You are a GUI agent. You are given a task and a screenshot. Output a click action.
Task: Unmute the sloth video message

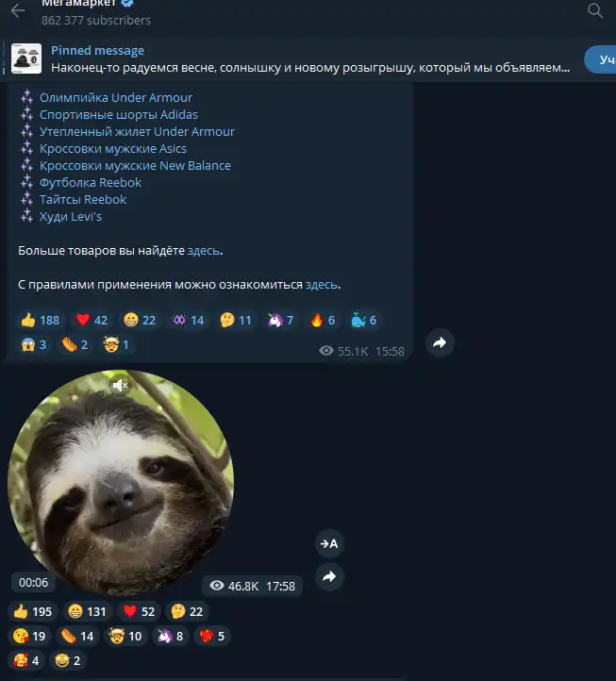(120, 385)
